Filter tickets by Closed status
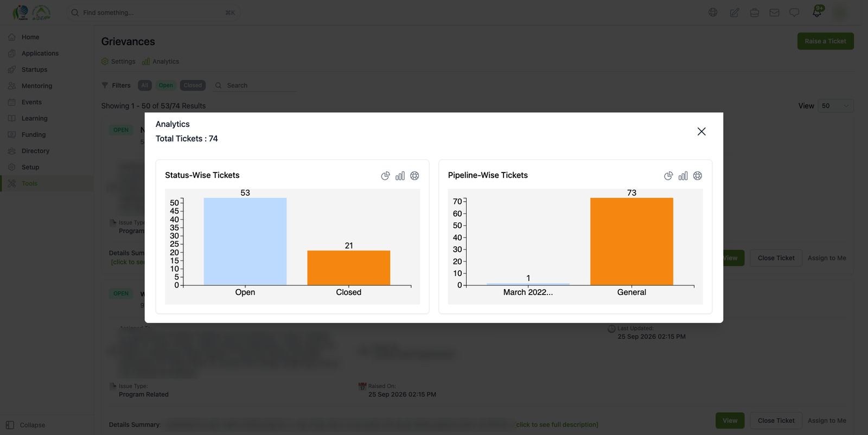868x435 pixels. point(193,85)
